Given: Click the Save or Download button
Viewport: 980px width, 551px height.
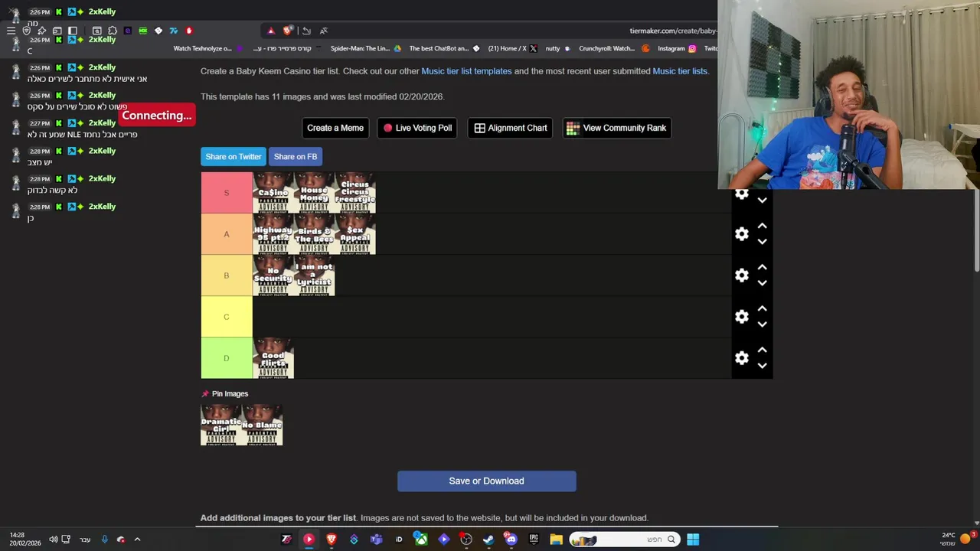Looking at the screenshot, I should pos(487,481).
